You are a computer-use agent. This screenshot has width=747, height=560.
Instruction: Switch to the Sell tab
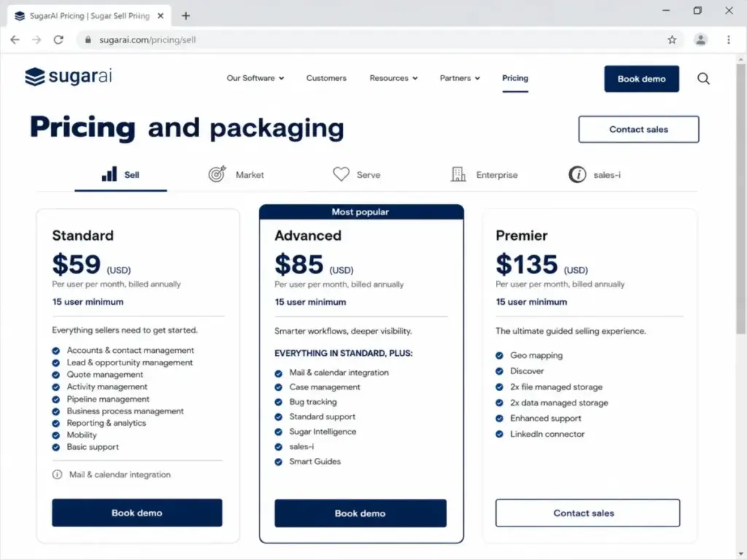tap(120, 175)
